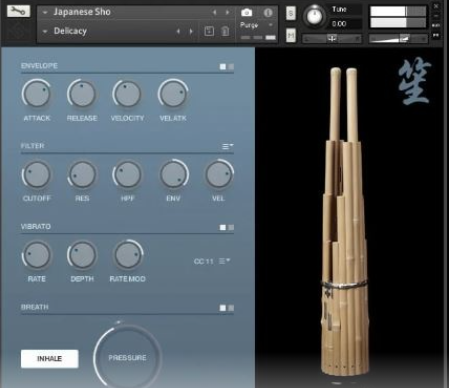Click the FILTER section label

32,146
